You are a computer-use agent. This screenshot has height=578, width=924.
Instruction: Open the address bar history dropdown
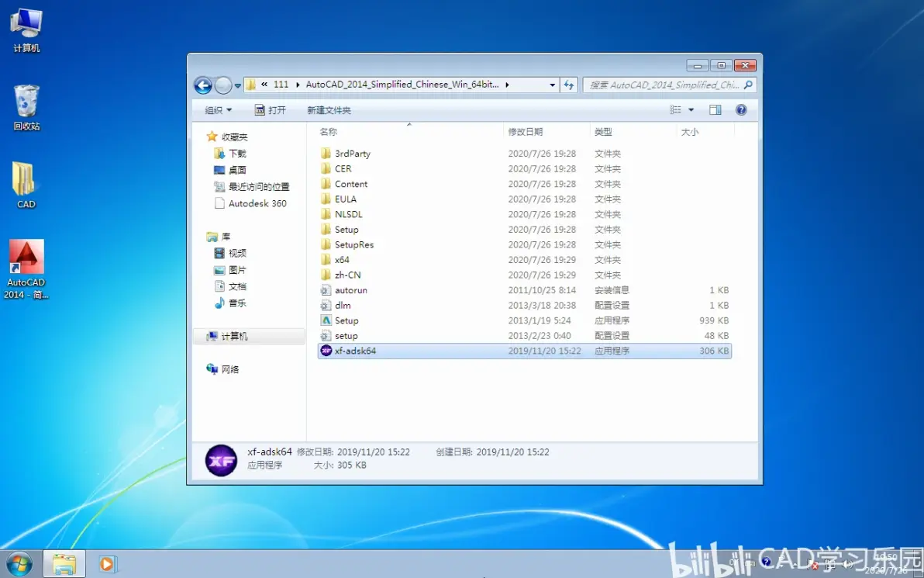click(552, 85)
